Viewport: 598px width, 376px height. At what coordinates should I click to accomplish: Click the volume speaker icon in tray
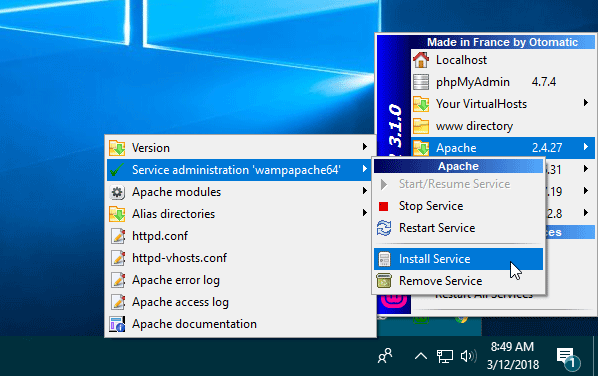coord(469,356)
